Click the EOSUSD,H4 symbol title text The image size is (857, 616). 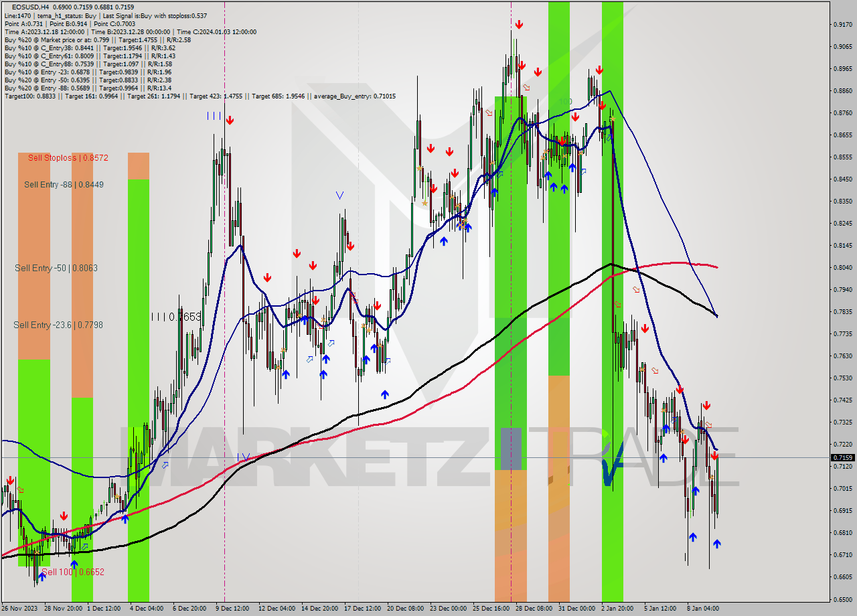(x=31, y=7)
